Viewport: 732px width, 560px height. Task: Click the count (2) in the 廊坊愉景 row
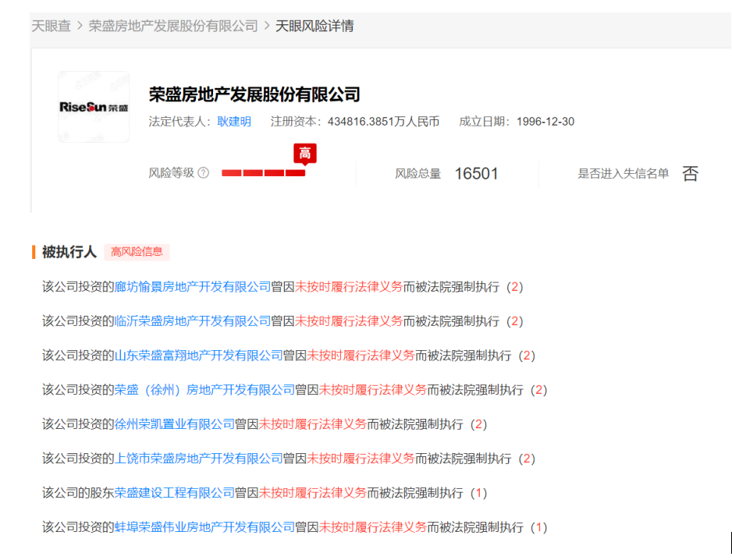(514, 286)
